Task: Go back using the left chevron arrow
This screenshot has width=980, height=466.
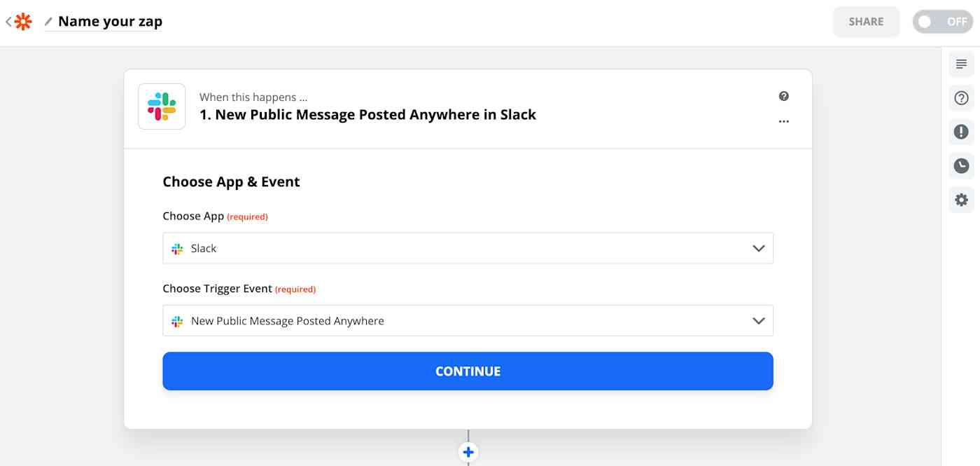Action: (x=8, y=22)
